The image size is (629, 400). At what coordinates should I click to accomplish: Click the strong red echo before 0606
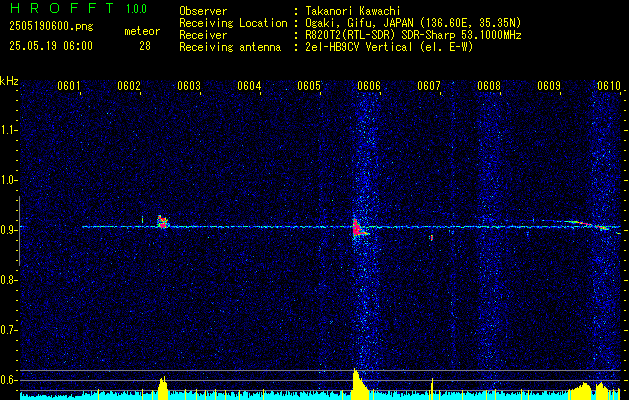coord(358,229)
